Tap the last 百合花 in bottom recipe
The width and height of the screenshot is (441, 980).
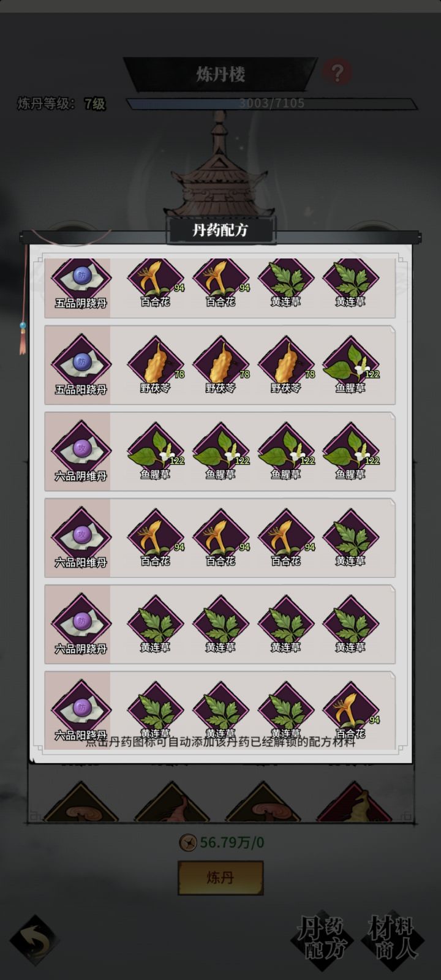tap(351, 709)
